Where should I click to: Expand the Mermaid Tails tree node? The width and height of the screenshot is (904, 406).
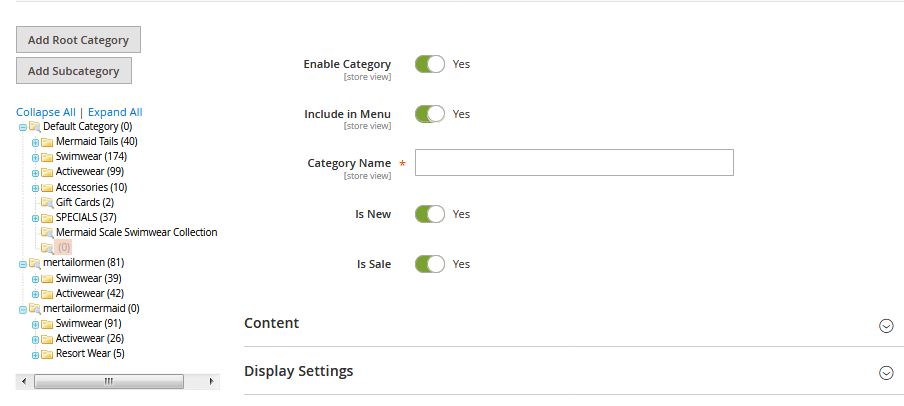pos(35,142)
